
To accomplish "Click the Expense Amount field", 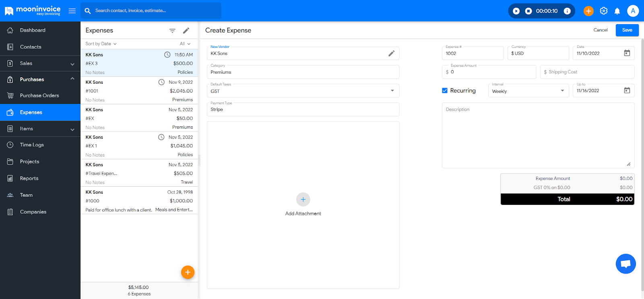I will point(489,72).
